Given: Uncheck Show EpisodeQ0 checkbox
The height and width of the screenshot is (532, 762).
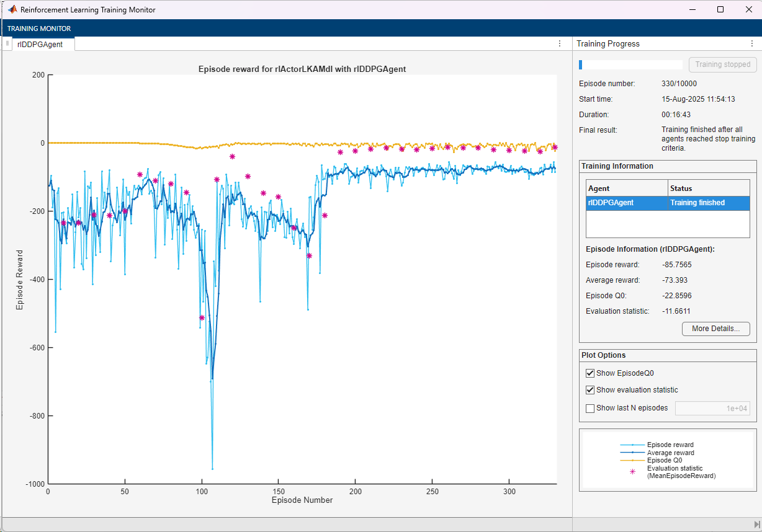Looking at the screenshot, I should [x=590, y=373].
